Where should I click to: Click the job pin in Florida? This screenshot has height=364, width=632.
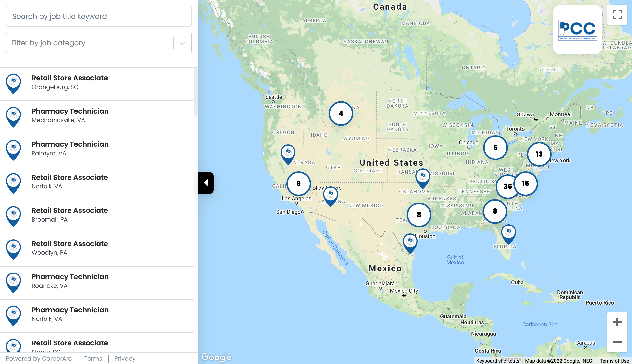[x=509, y=234]
